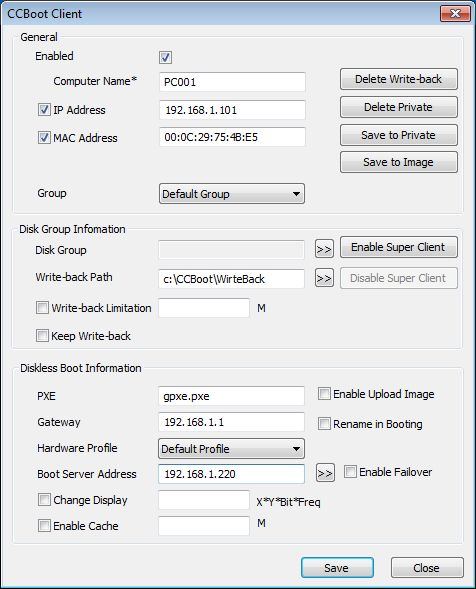This screenshot has height=589, width=476.
Task: Check the Enable Cache option
Action: click(x=44, y=526)
